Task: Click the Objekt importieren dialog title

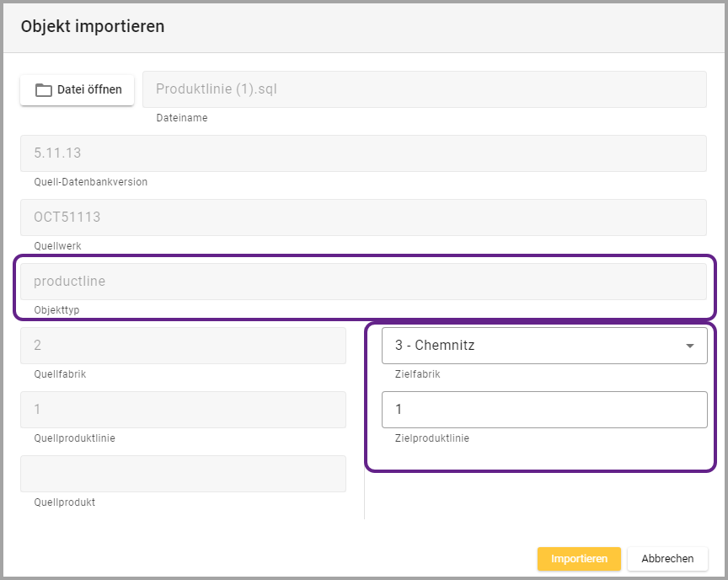Action: click(x=93, y=26)
